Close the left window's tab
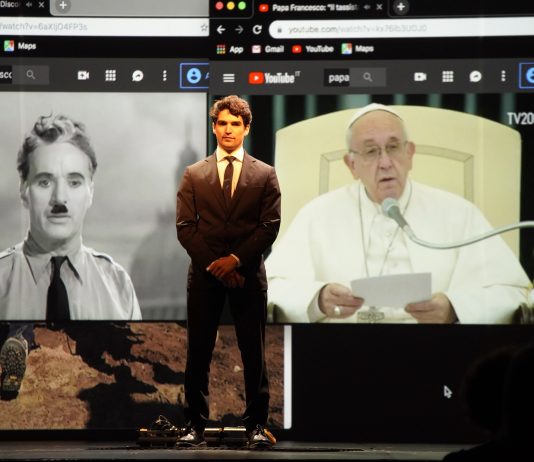Screen dimensions: 534x462 41,5
